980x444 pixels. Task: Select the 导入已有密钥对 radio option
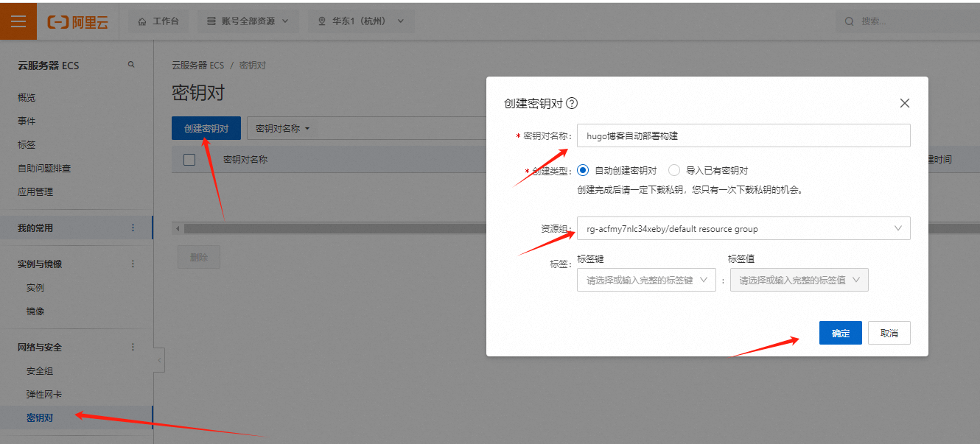coord(674,170)
